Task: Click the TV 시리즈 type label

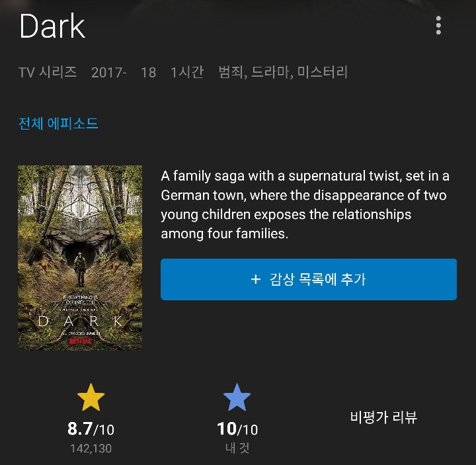Action: [x=48, y=72]
